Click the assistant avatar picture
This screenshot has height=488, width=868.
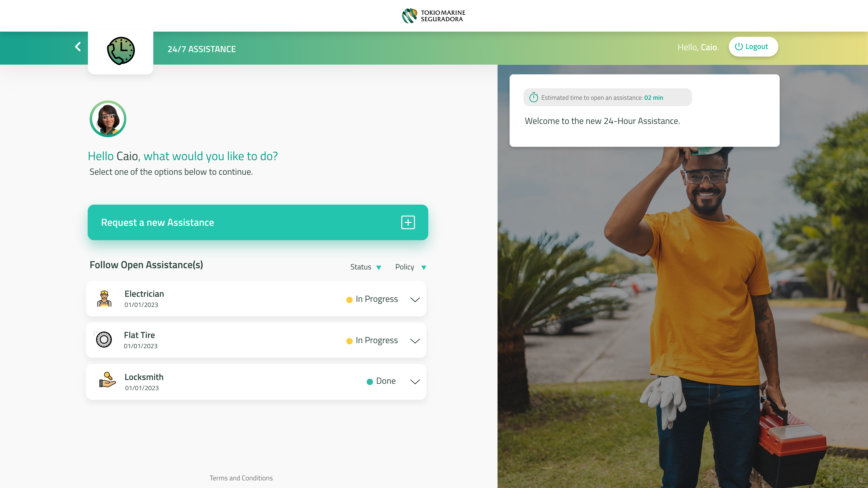tap(108, 119)
